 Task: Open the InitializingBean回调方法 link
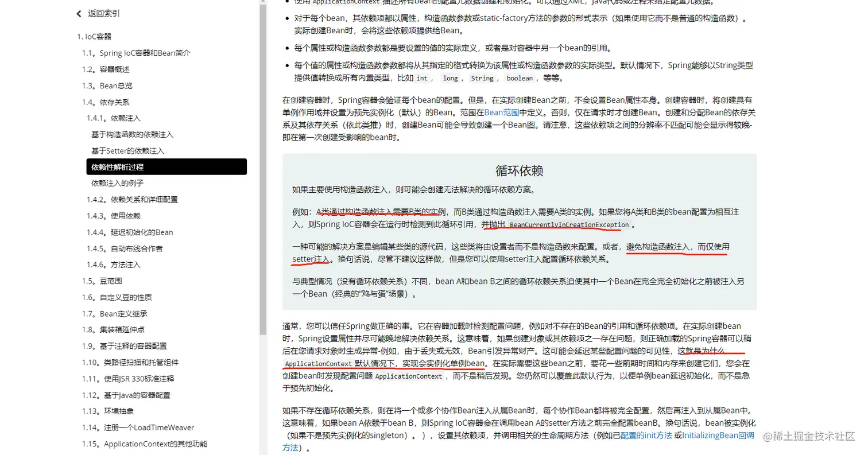[718, 435]
